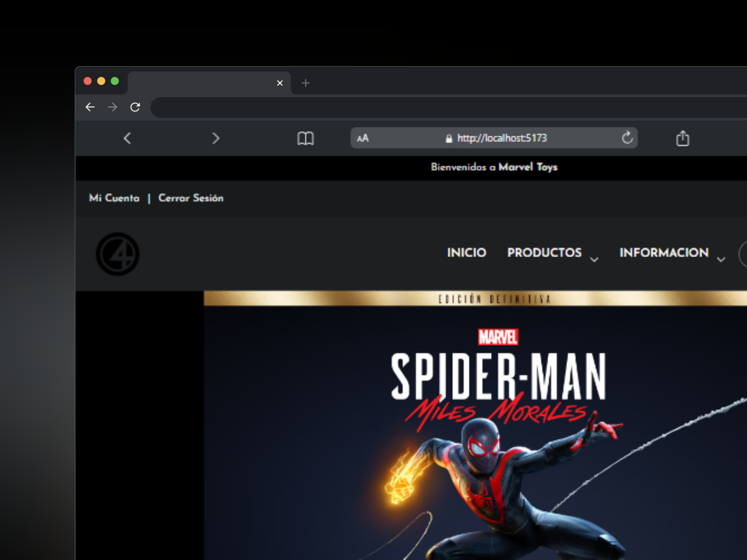
Task: Click the empty outer address bar
Action: tap(449, 107)
